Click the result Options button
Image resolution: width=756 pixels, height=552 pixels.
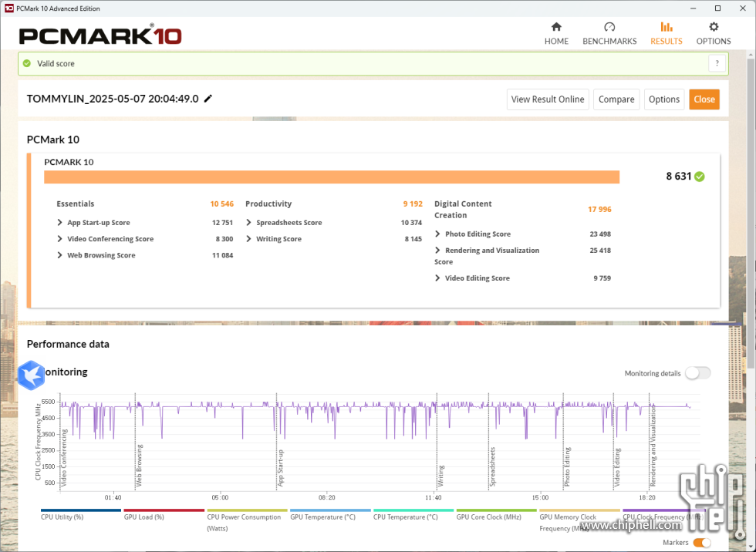coord(664,99)
